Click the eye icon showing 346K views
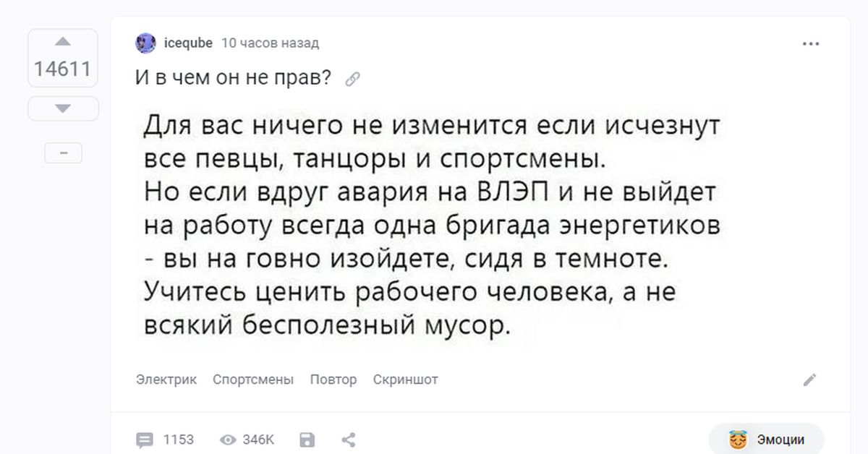The image size is (868, 454). coord(229,440)
